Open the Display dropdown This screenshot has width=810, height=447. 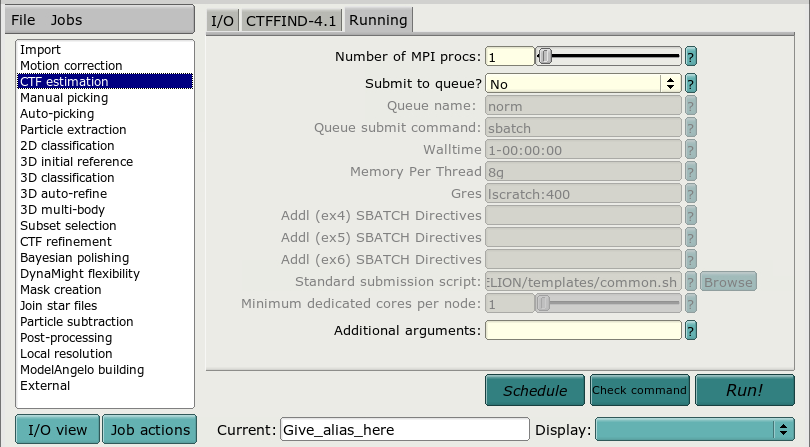click(695, 429)
